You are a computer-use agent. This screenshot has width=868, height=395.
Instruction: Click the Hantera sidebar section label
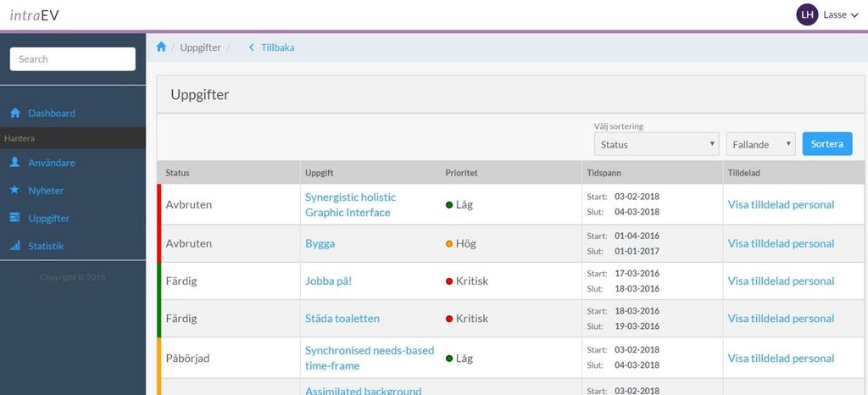click(x=19, y=138)
